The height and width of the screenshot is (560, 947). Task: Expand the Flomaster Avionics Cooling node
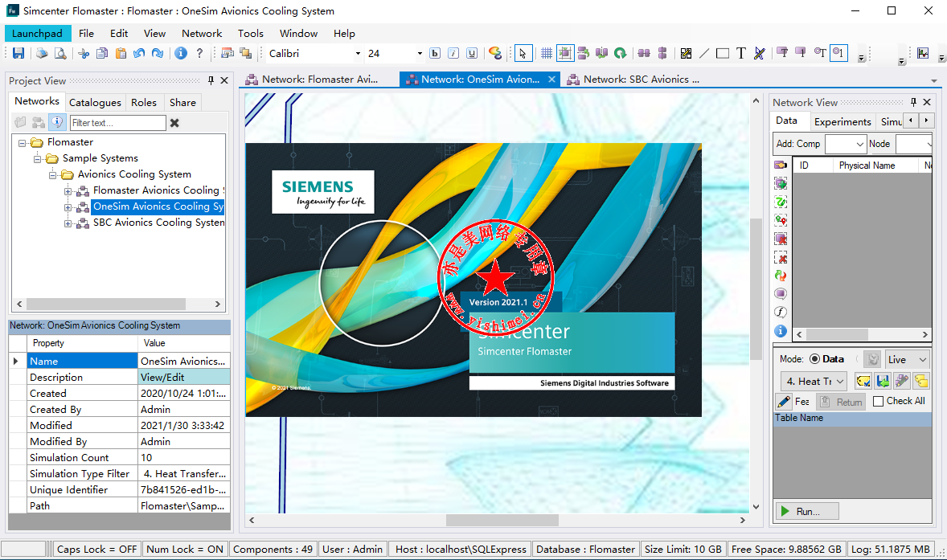pos(68,191)
